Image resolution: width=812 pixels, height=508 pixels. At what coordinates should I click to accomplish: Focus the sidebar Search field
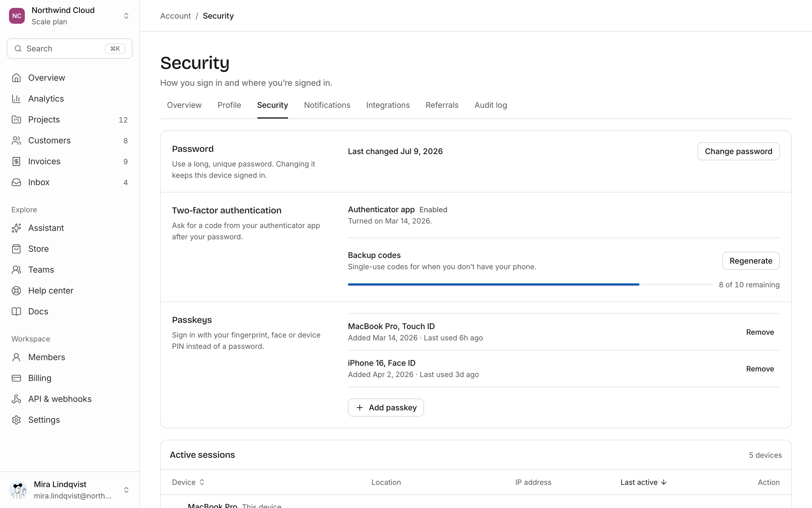tap(69, 49)
